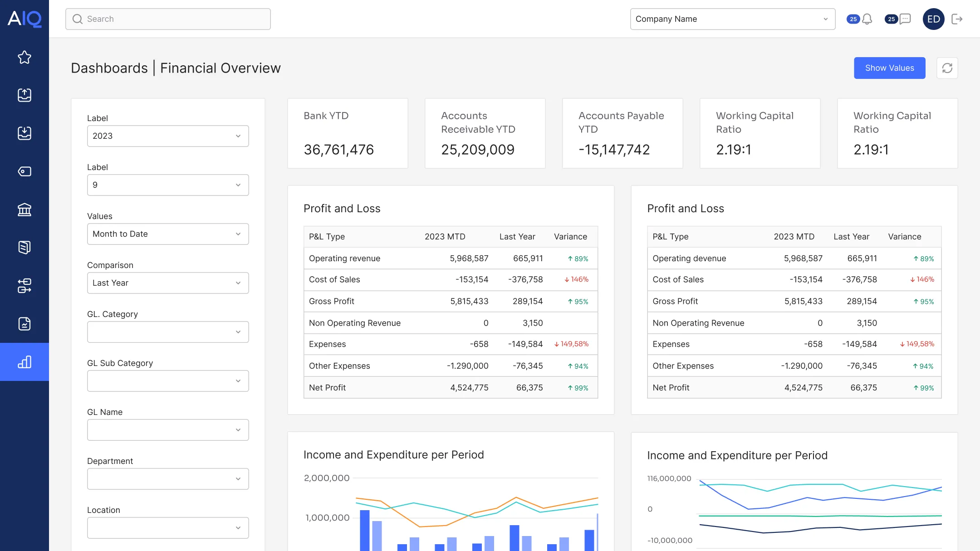The image size is (980, 551).
Task: Click Last Year header in right P&L table
Action: pos(851,237)
